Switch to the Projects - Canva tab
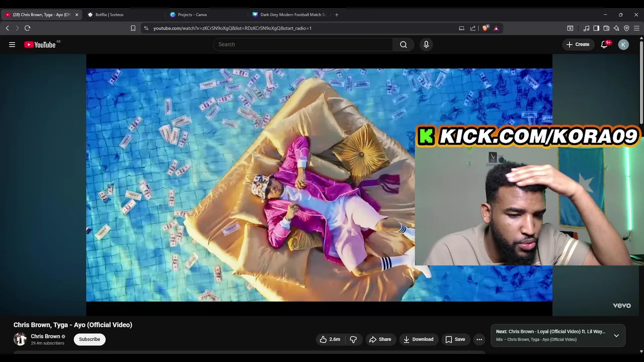The image size is (644, 362). [205, 15]
